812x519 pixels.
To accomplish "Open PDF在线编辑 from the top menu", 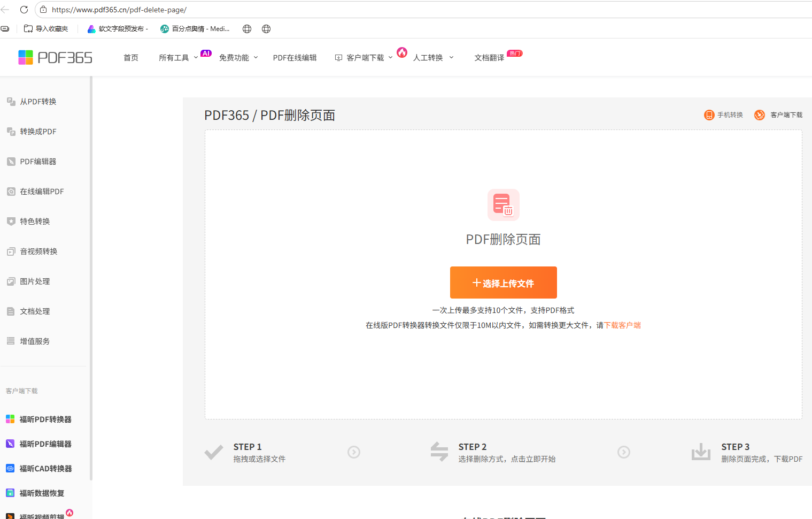I will point(295,58).
